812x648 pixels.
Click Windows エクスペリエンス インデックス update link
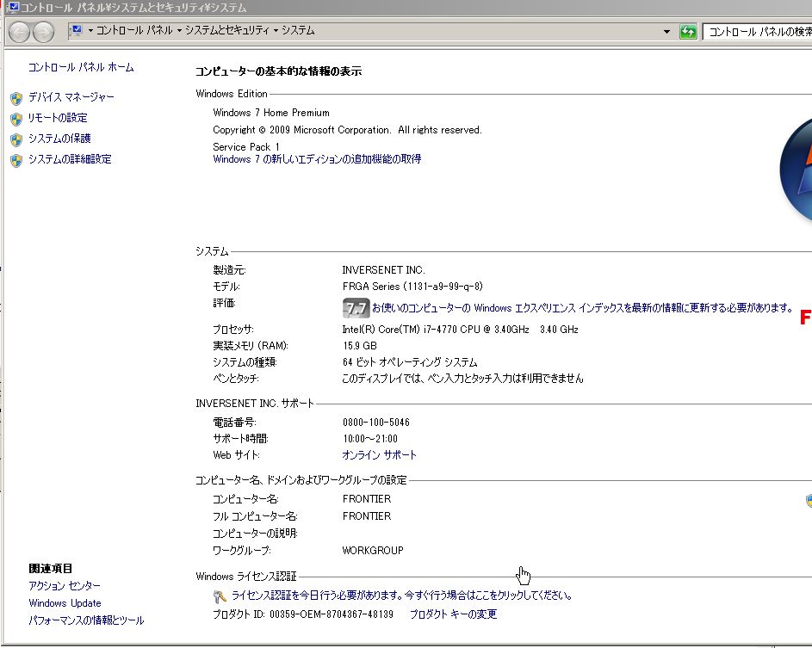pos(583,308)
